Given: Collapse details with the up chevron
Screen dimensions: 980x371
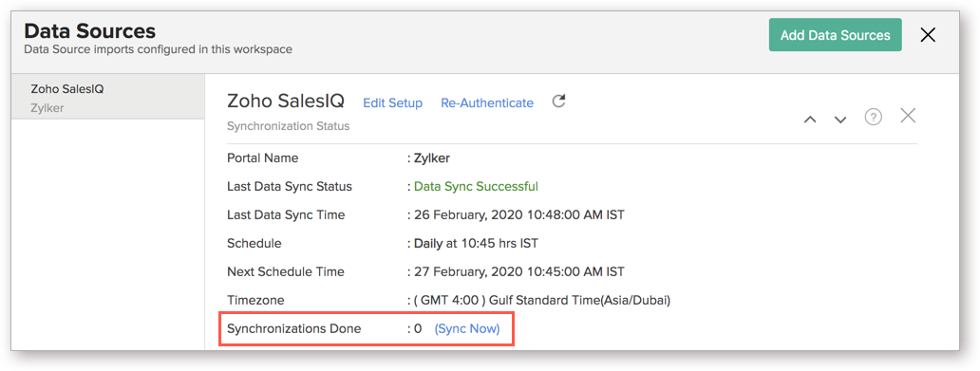Looking at the screenshot, I should click(x=810, y=120).
